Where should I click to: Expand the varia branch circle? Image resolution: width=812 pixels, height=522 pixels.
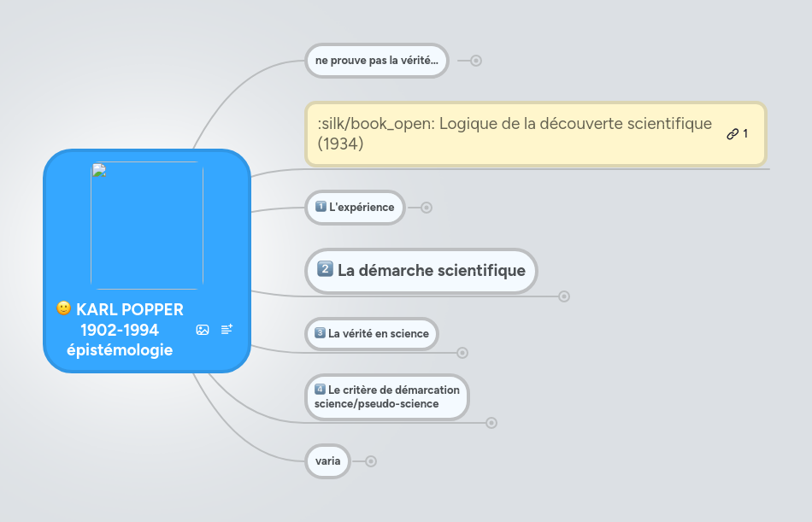point(369,460)
